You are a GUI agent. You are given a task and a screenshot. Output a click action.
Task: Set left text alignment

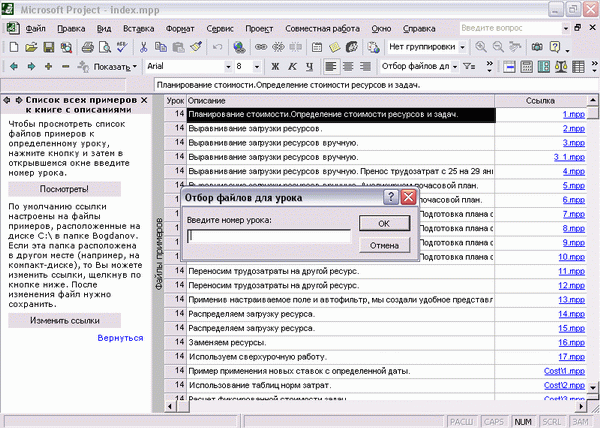[x=331, y=67]
